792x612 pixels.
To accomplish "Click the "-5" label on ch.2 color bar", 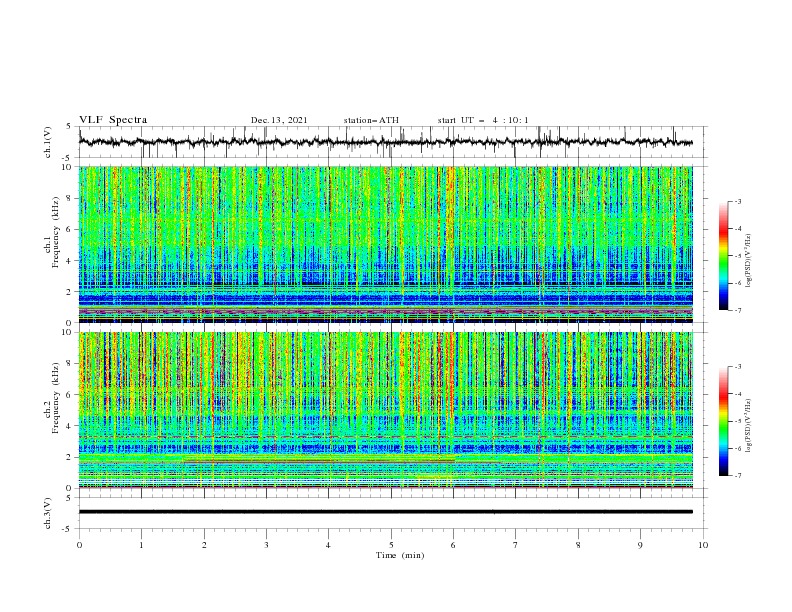I will tap(738, 421).
